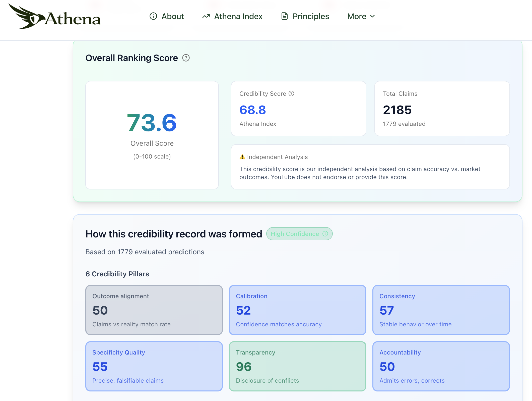Navigate to the Athena Index page
This screenshot has height=401, width=532.
coord(238,16)
